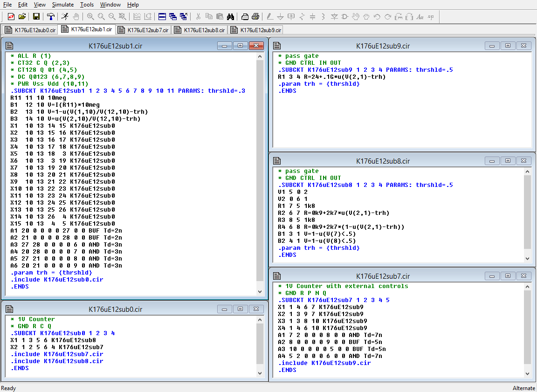This screenshot has height=392, width=537.
Task: Switch to the K176uE12sub8.cir tab
Action: (x=200, y=30)
